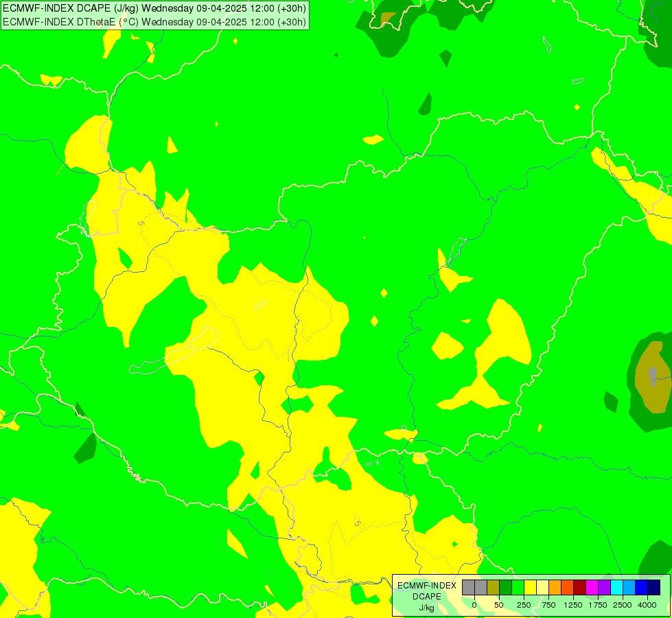This screenshot has height=618, width=672.
Task: Click the legend tick value 250
Action: [x=524, y=605]
